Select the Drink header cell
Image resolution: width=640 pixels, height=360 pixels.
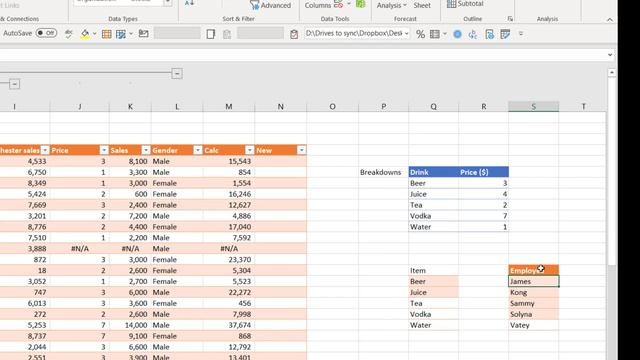point(433,172)
